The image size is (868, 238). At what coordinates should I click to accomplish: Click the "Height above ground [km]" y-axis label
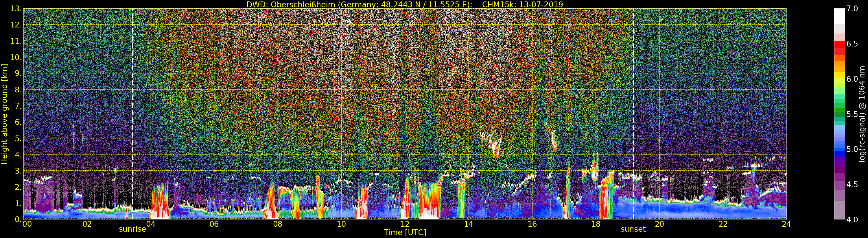click(x=4, y=114)
